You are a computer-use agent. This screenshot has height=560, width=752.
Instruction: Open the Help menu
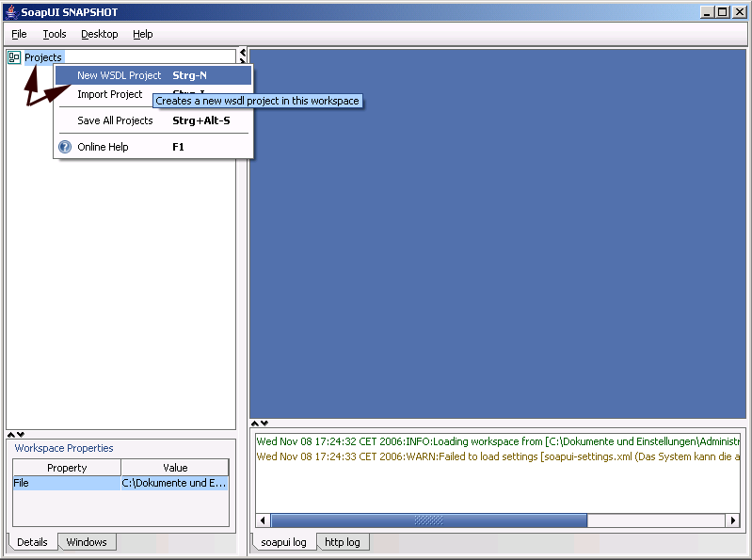[142, 34]
